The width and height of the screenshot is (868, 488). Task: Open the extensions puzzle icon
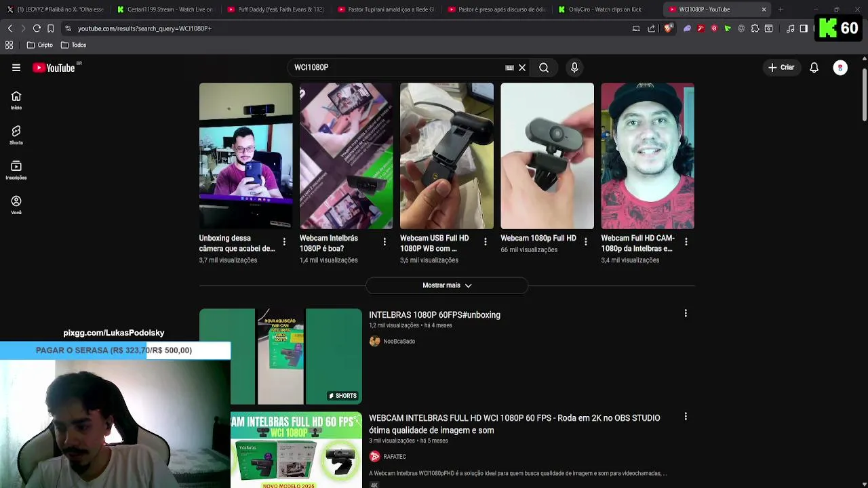(755, 28)
